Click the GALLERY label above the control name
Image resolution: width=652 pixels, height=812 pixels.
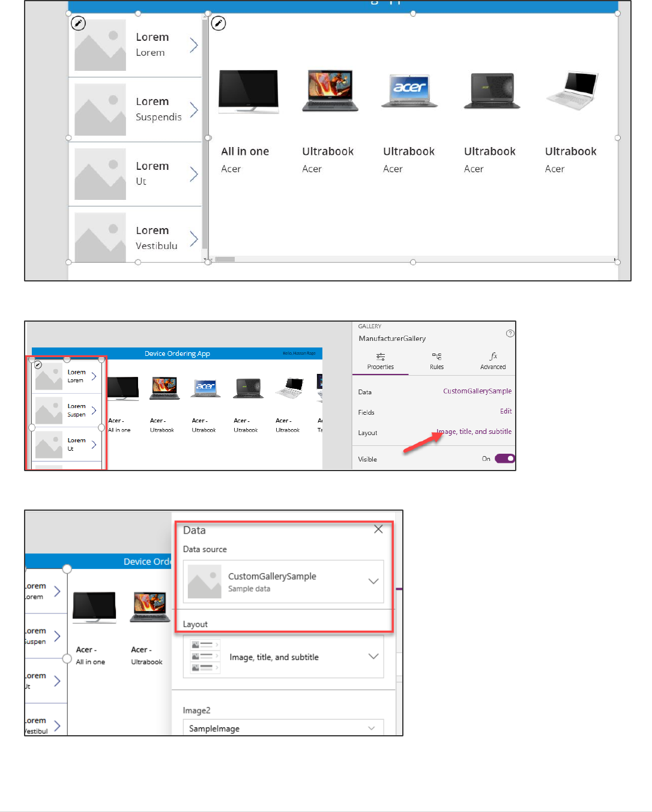tap(370, 326)
